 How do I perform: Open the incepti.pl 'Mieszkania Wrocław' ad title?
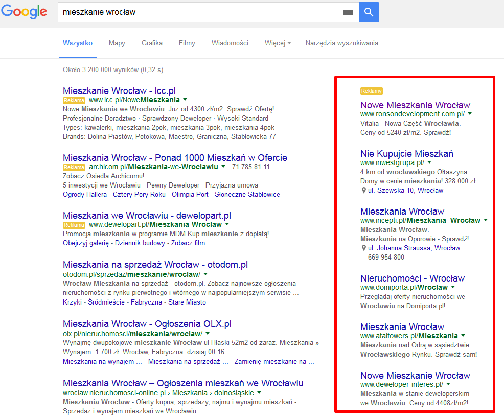tap(402, 212)
